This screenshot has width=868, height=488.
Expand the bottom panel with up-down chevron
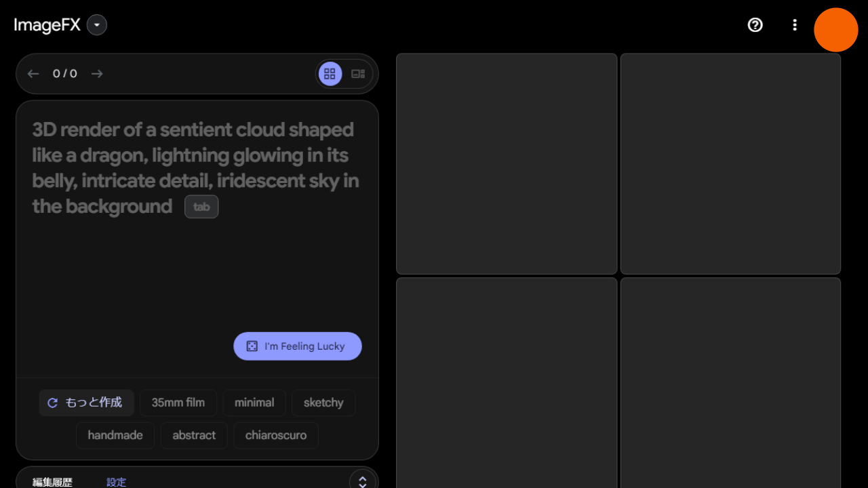363,481
